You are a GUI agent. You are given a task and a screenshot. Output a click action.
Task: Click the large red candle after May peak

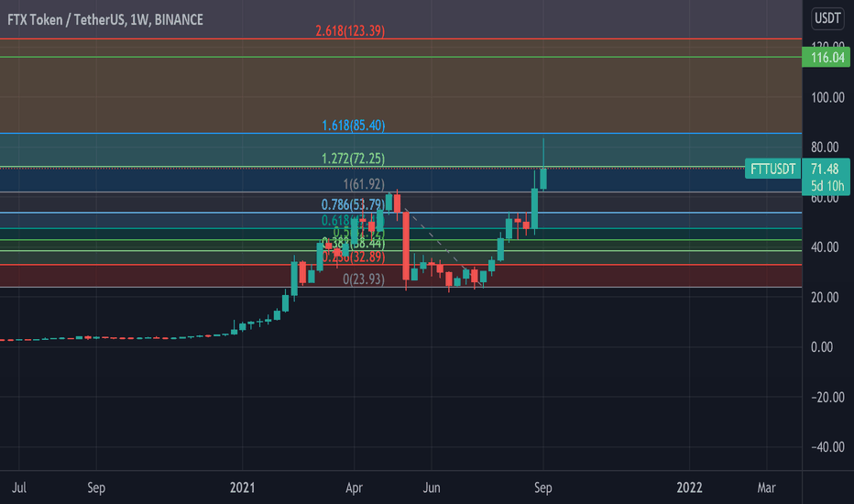point(406,246)
